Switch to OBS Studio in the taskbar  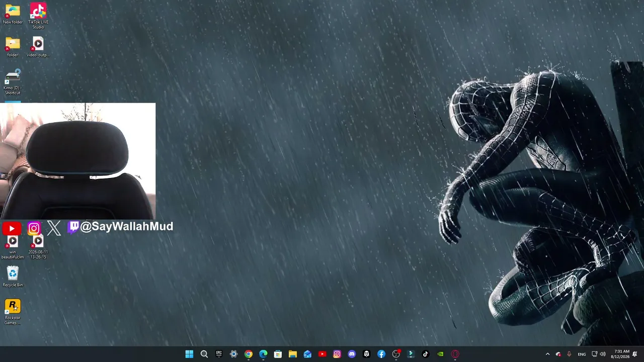point(396,354)
